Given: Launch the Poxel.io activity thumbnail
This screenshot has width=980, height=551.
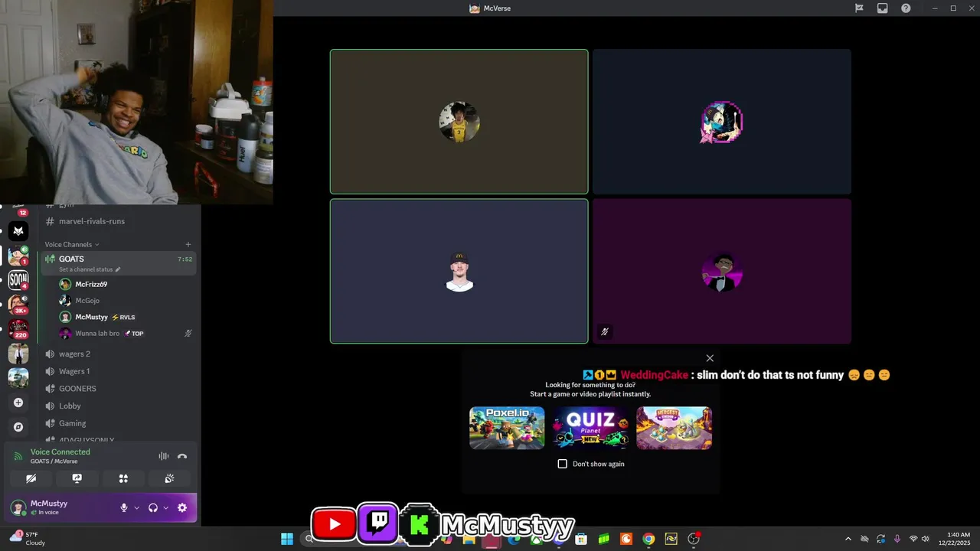Looking at the screenshot, I should 507,428.
